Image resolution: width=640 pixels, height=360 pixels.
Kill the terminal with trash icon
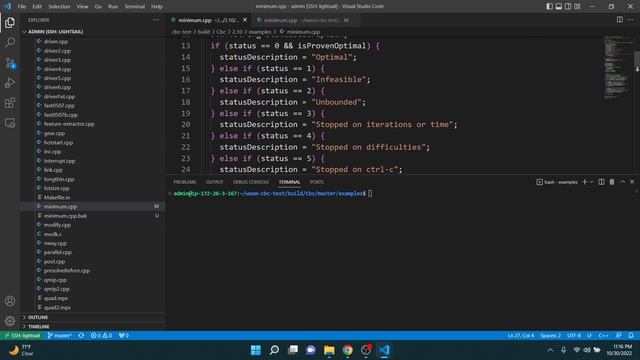(612, 182)
